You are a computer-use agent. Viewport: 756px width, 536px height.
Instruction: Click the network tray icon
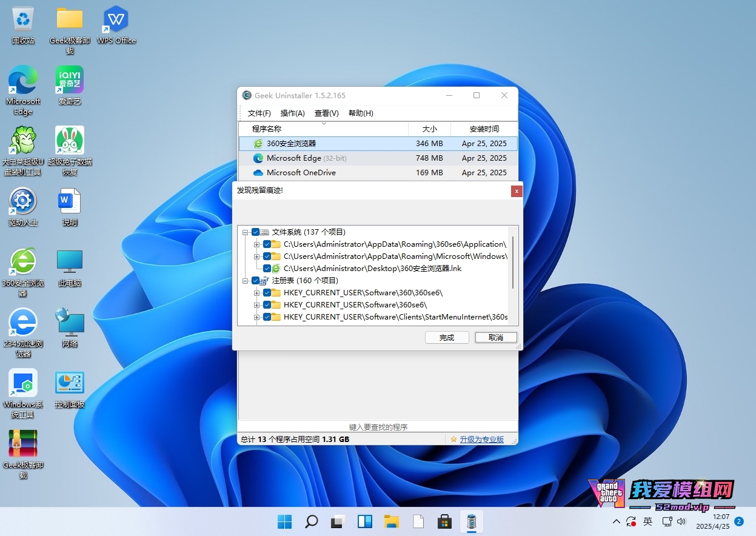pyautogui.click(x=667, y=521)
